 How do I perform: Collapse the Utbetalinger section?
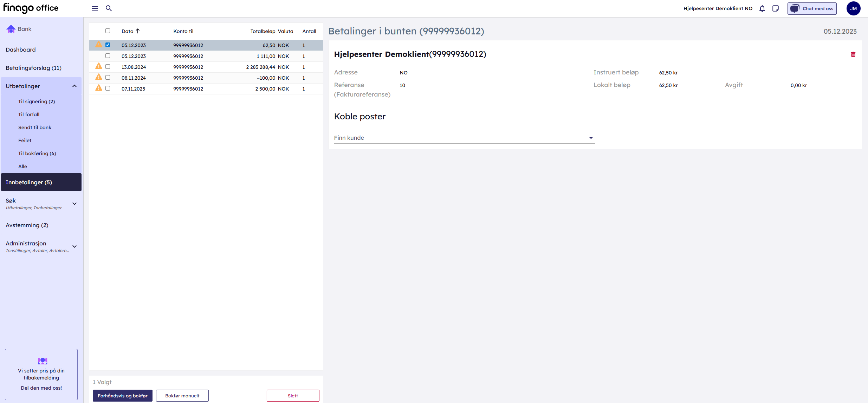tap(75, 86)
